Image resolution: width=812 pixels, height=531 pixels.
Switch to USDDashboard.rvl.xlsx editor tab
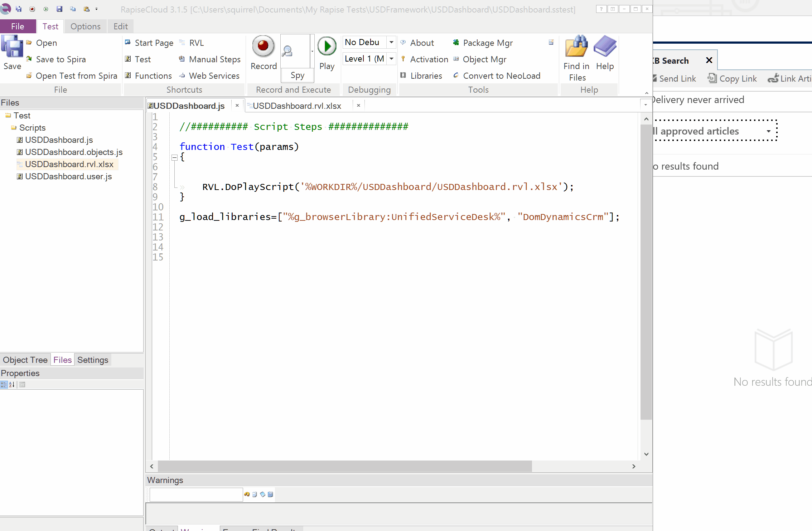tap(297, 106)
